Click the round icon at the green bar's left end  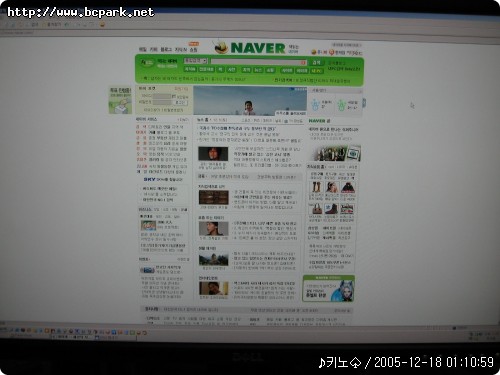[147, 63]
